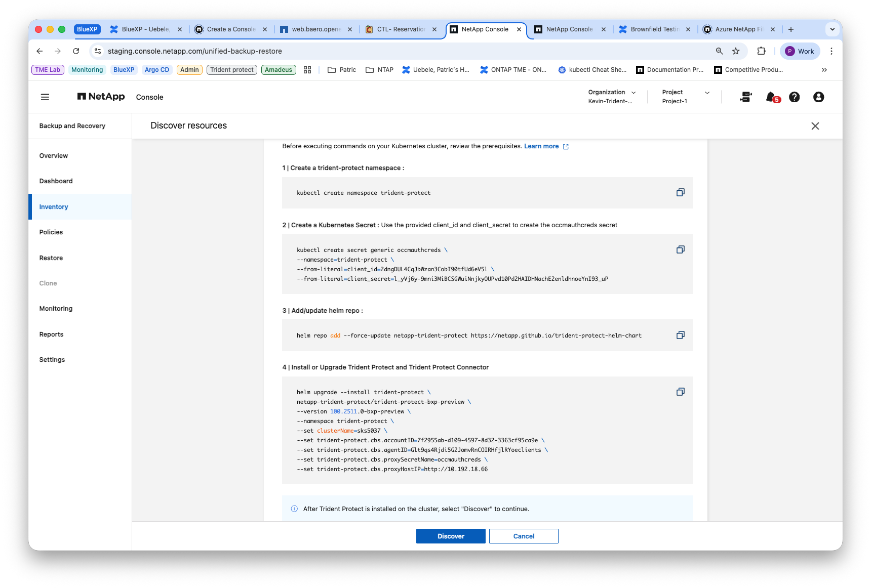Copy the helm upgrade install command

pos(681,392)
